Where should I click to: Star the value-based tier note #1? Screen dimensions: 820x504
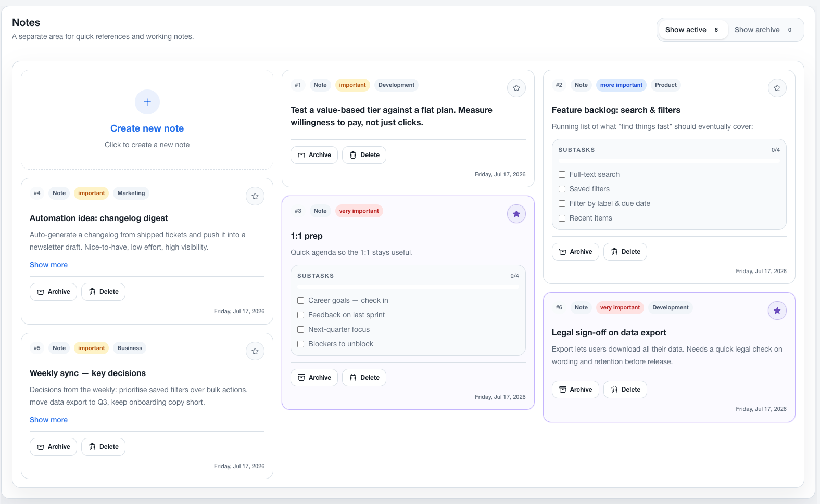click(x=516, y=88)
